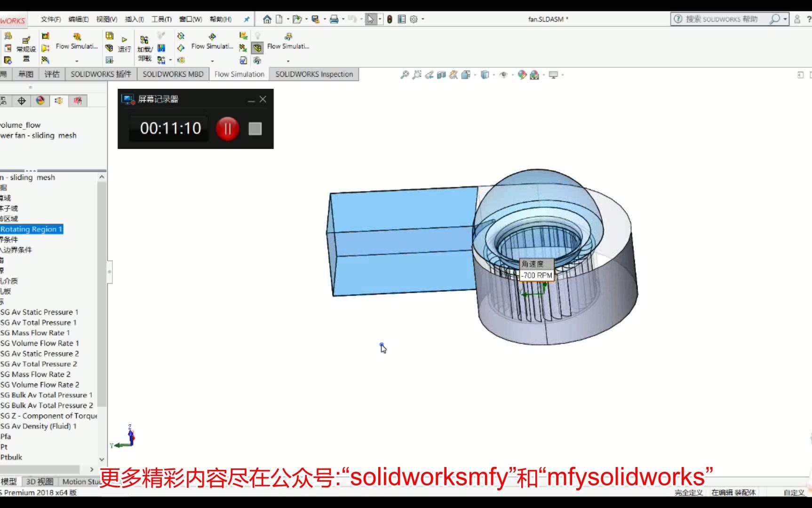Click the section view icon in heads-up toolbar
Viewport: 812px width, 508px height.
click(441, 74)
